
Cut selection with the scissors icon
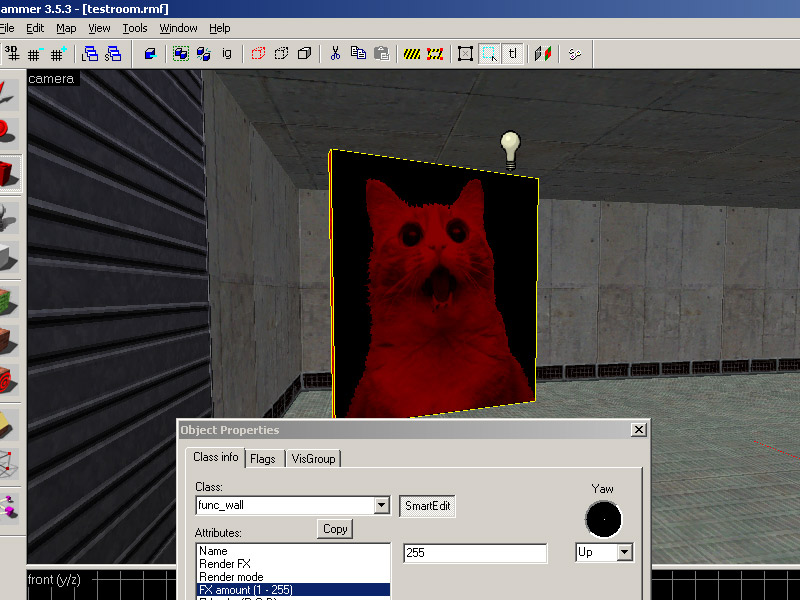click(x=335, y=53)
